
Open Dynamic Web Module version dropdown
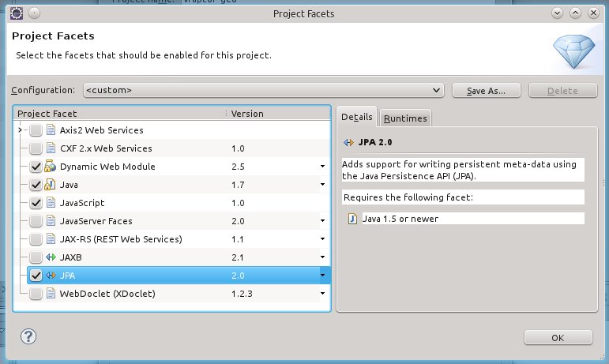(x=322, y=166)
